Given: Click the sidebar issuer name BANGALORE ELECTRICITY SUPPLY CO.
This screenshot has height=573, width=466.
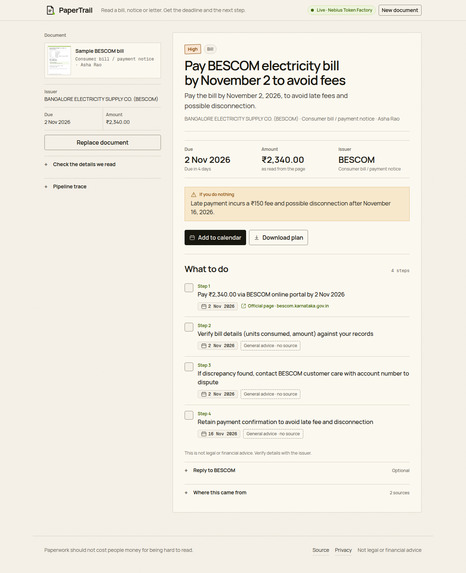Looking at the screenshot, I should click(101, 99).
